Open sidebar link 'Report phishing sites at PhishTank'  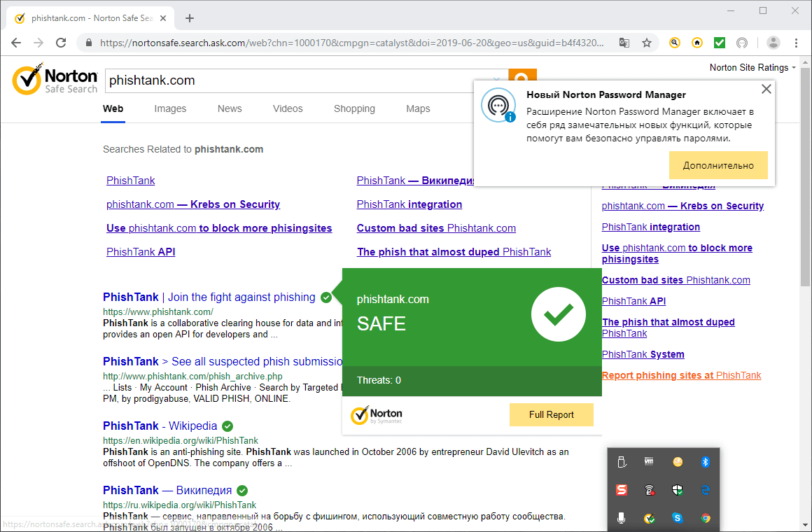point(682,375)
